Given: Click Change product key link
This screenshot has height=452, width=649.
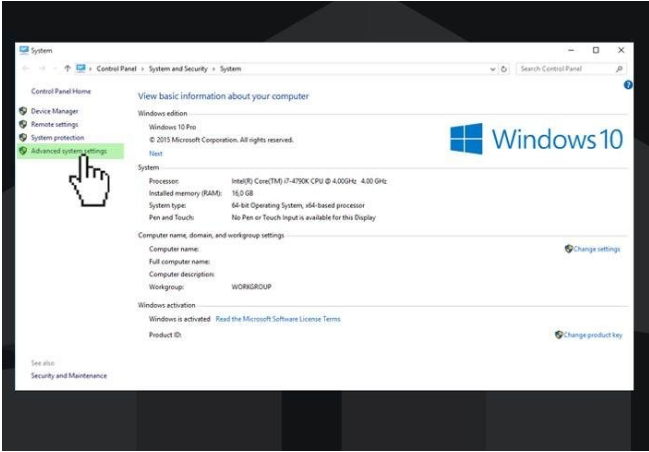Looking at the screenshot, I should pyautogui.click(x=593, y=335).
